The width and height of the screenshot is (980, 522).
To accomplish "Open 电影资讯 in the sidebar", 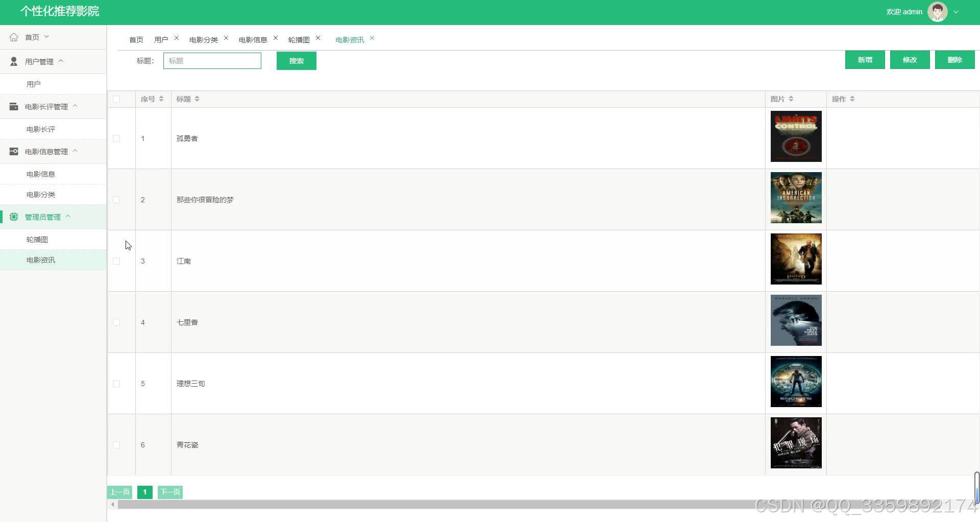I will tap(53, 260).
